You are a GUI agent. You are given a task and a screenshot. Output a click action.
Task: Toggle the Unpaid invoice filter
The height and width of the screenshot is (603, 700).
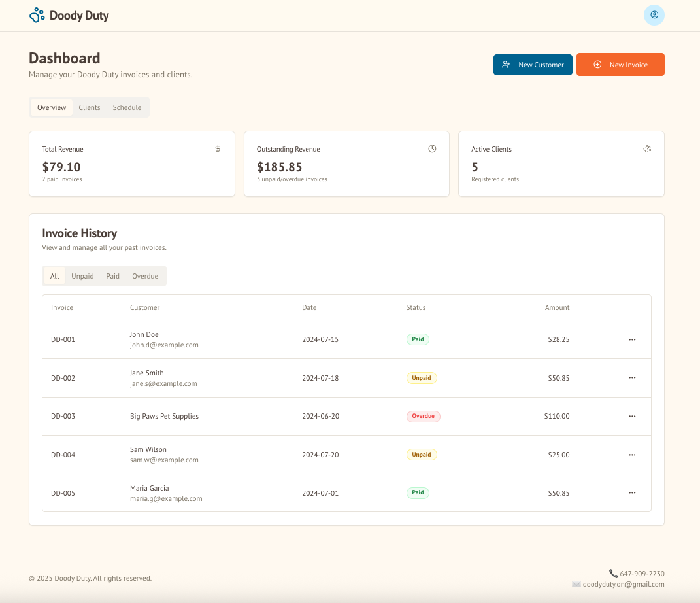tap(82, 276)
